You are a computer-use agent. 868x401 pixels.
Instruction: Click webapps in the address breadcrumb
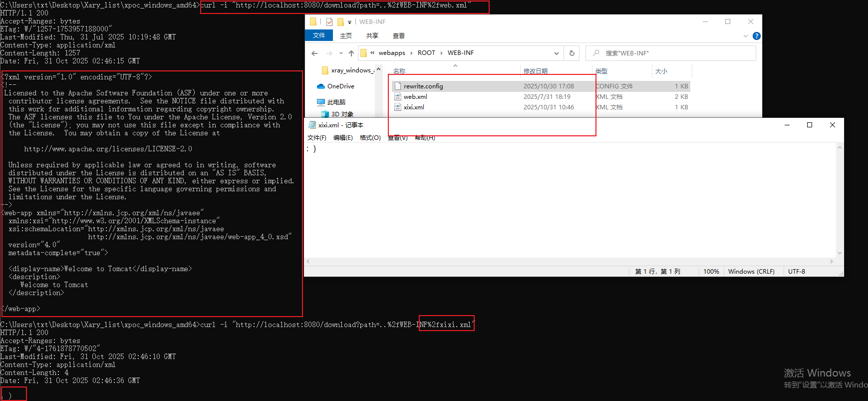(x=392, y=53)
